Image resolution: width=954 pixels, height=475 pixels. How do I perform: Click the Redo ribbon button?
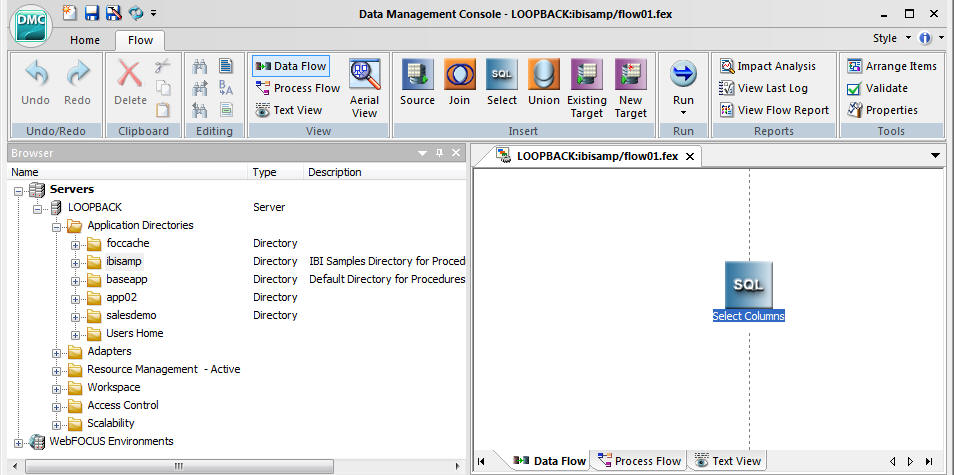78,83
